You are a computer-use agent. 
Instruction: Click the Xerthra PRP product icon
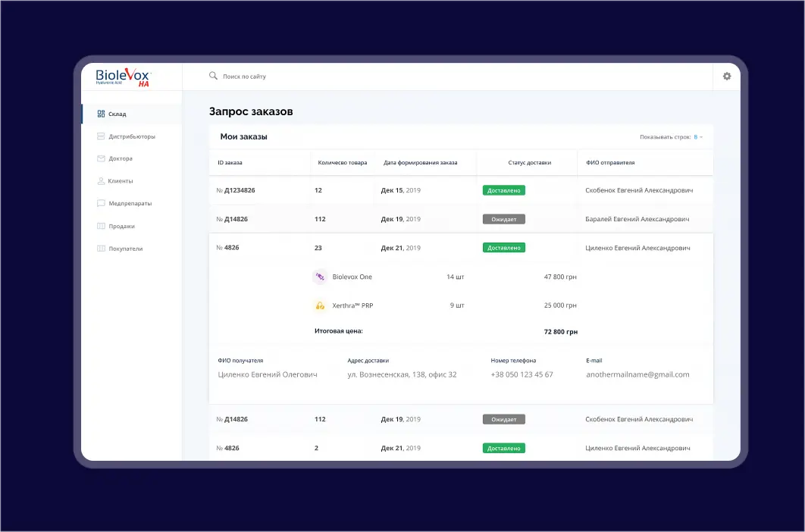(319, 305)
